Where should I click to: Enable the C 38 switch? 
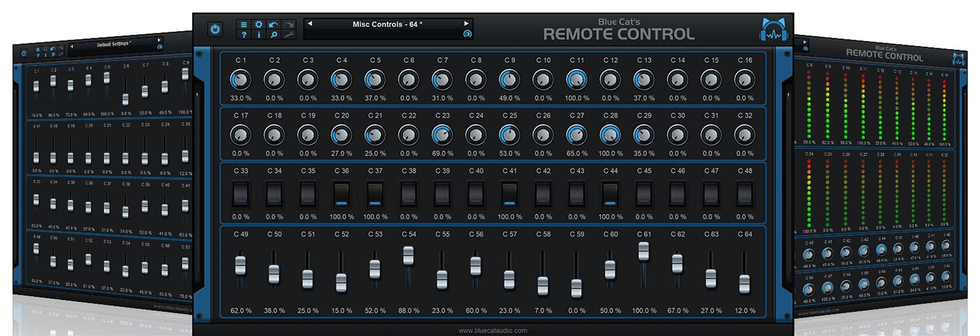[409, 194]
